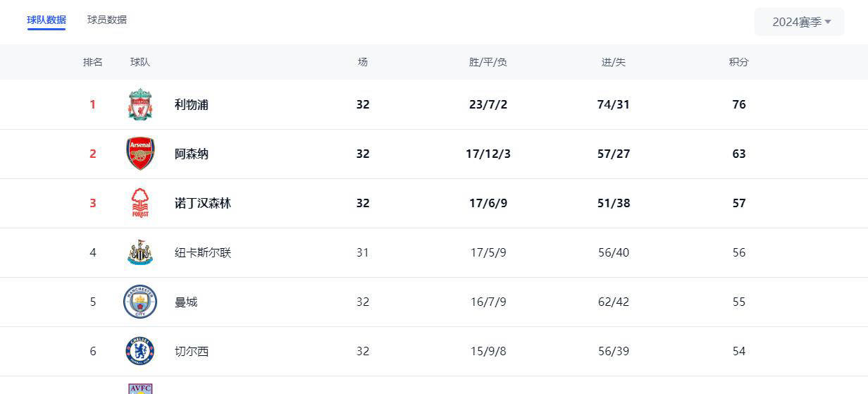The height and width of the screenshot is (394, 868).
Task: Click the partially visible AVFC crest
Action: (140, 388)
